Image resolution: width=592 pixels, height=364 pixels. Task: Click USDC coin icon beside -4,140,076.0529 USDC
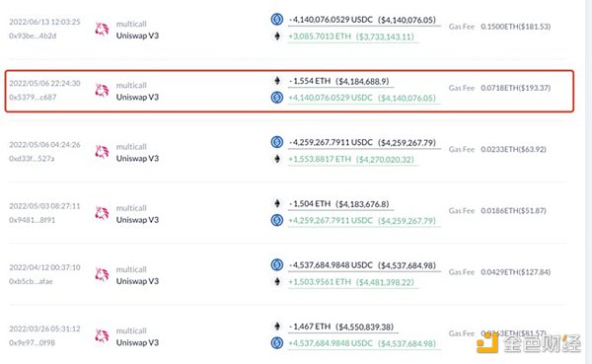tap(277, 20)
